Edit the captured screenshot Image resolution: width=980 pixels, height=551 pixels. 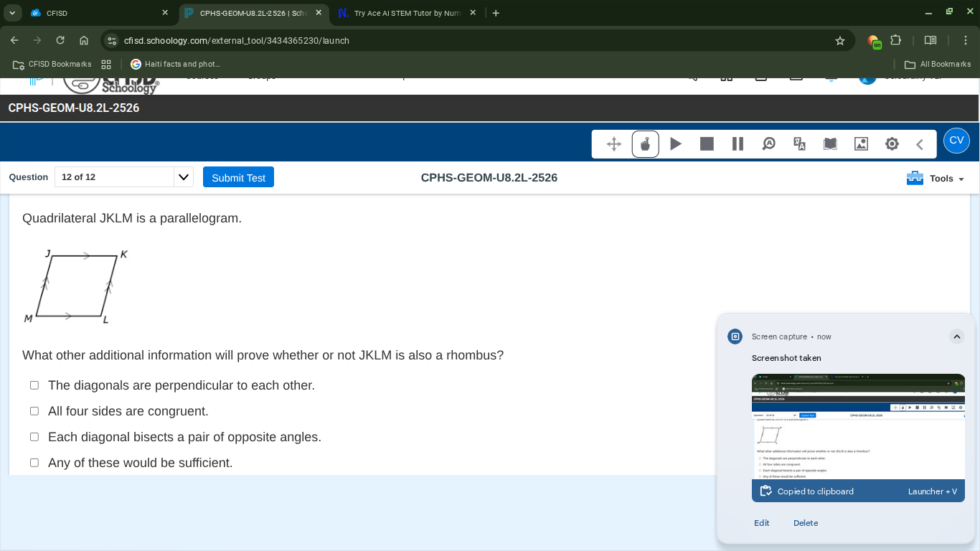pyautogui.click(x=761, y=523)
